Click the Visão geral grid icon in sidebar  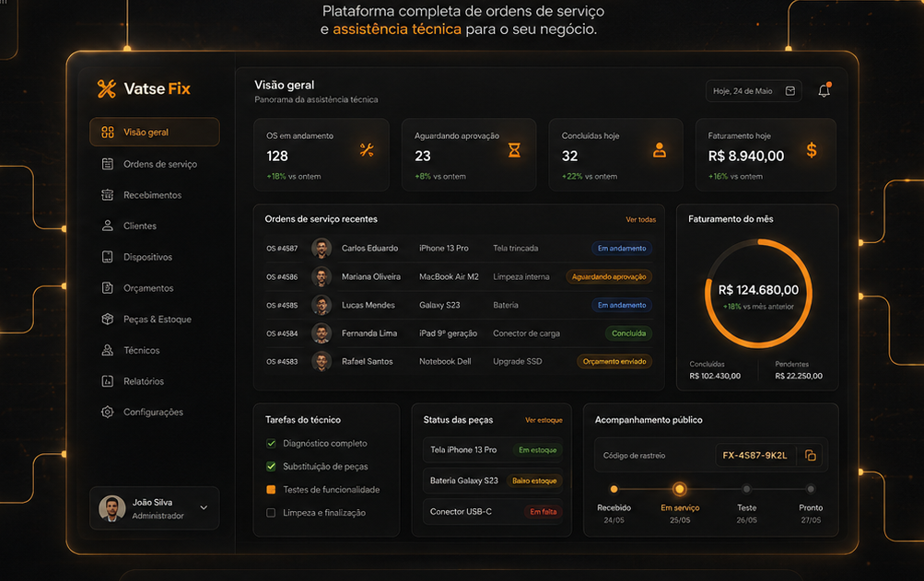pyautogui.click(x=107, y=132)
